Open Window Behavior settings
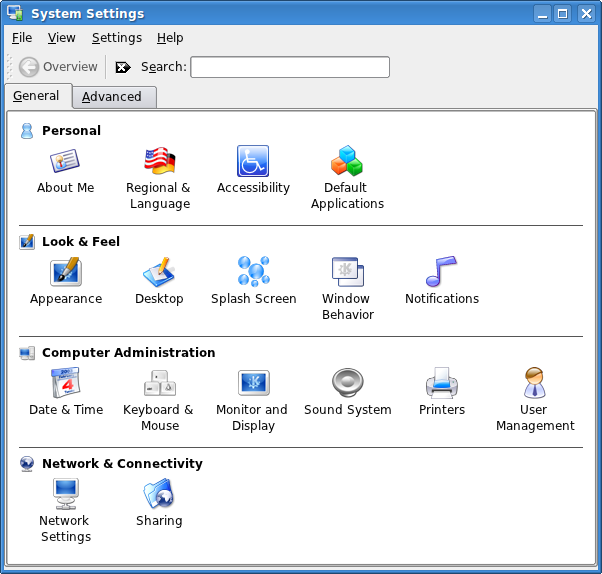 coord(347,289)
